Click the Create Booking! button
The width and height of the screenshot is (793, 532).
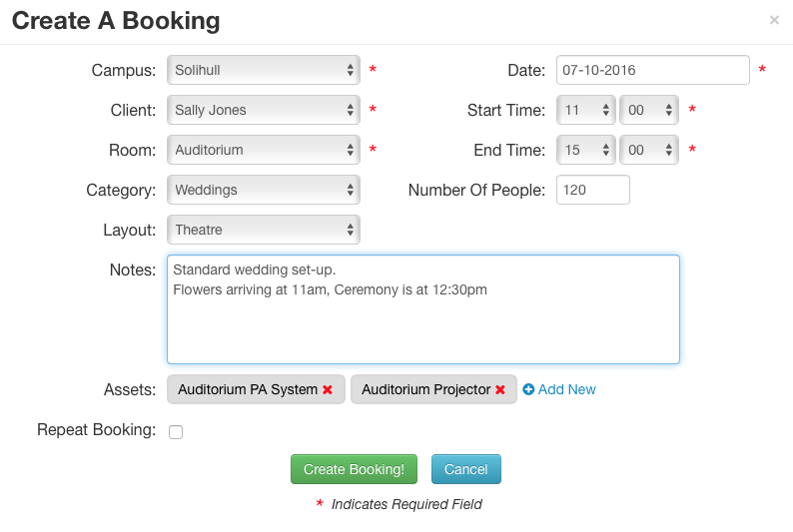tap(354, 469)
